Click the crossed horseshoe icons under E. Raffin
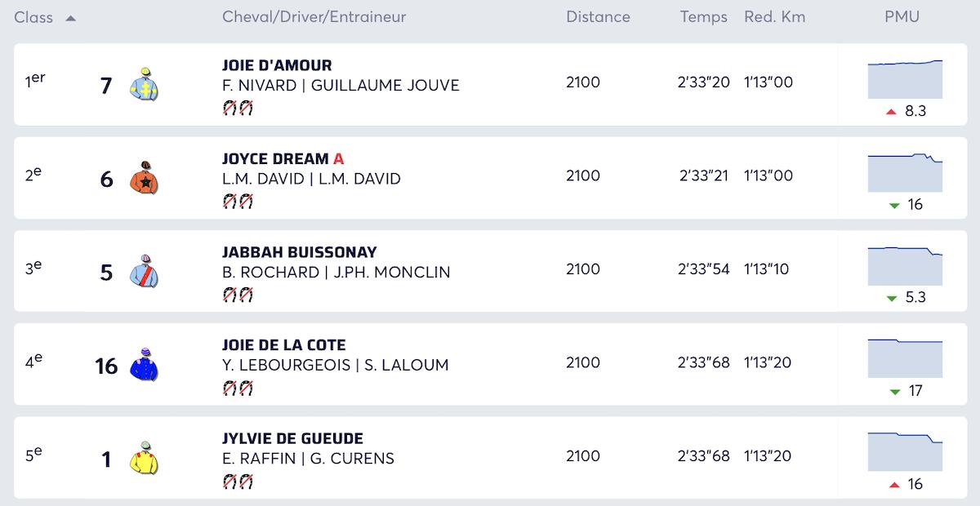The width and height of the screenshot is (980, 506). (x=238, y=482)
